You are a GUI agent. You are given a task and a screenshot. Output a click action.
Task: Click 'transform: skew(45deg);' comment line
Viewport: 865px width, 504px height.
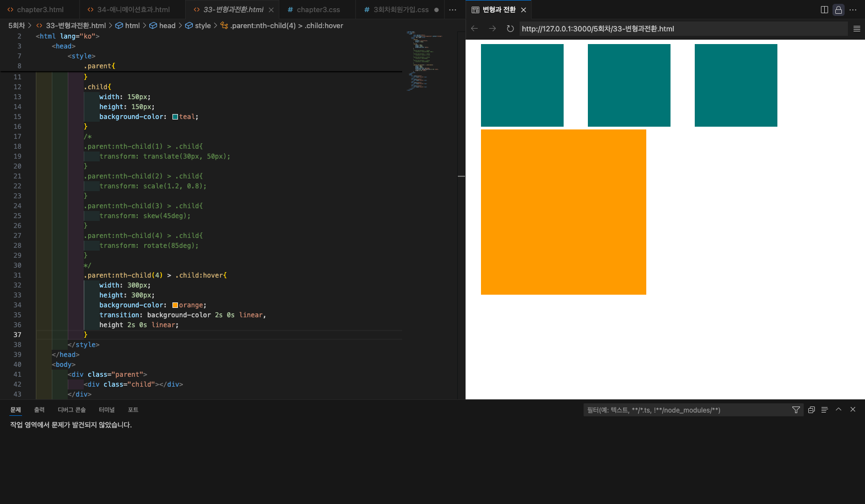click(x=145, y=216)
